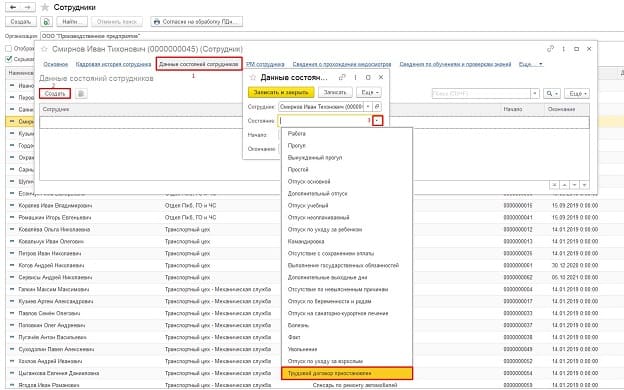Viewport: 624px width, 390px height.
Task: Open the magnifier search options button
Action: [x=552, y=94]
